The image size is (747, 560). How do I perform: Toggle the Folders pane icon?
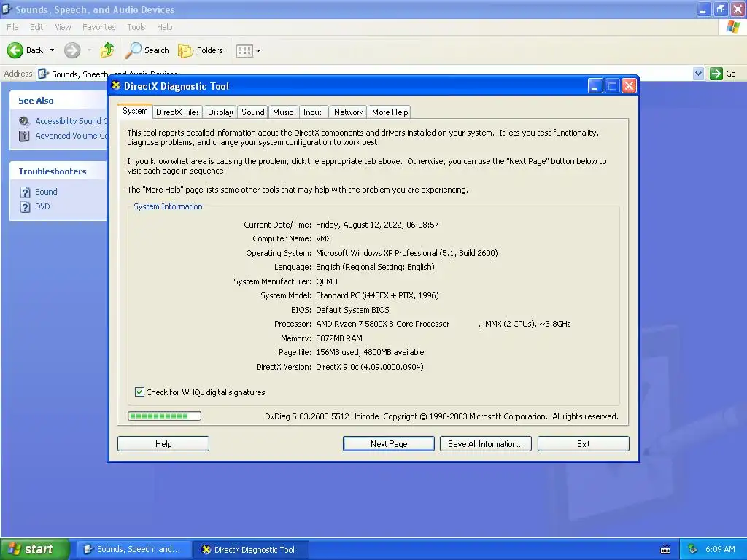(185, 50)
